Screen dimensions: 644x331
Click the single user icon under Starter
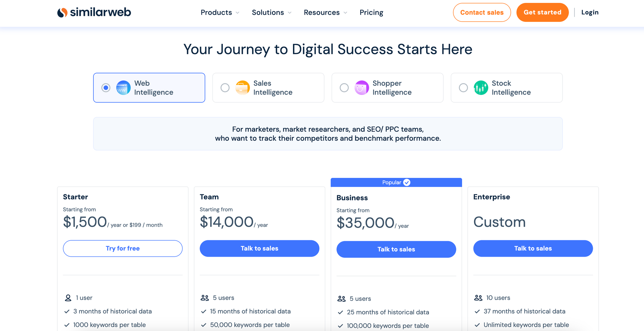(x=68, y=298)
